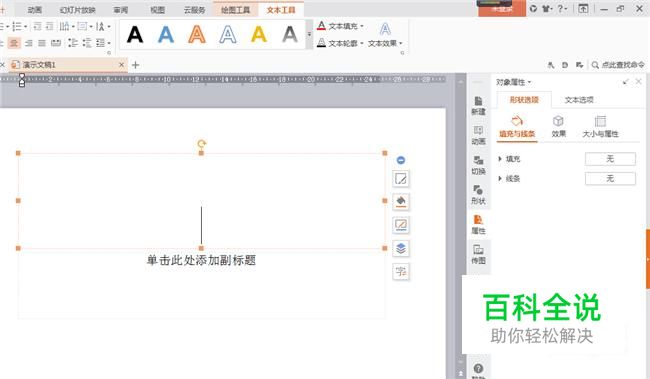Apply the black fill WordArt style
The width and height of the screenshot is (650, 379).
[135, 34]
